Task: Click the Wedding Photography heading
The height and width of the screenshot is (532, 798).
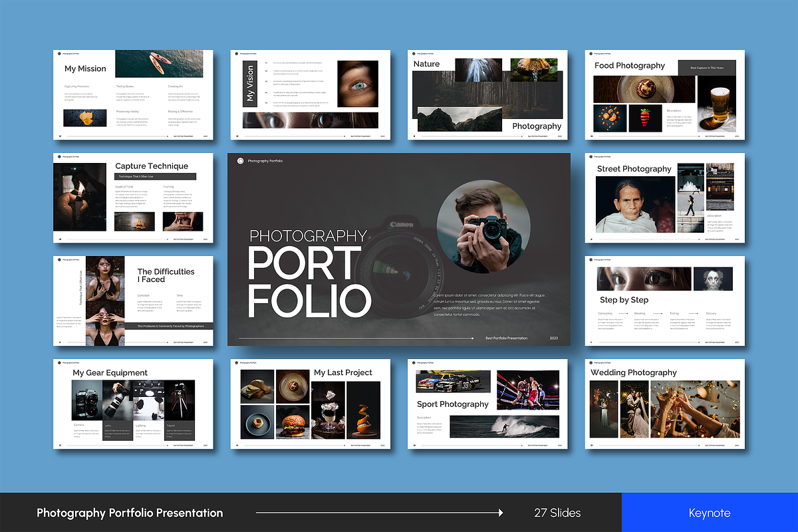Action: coord(634,372)
